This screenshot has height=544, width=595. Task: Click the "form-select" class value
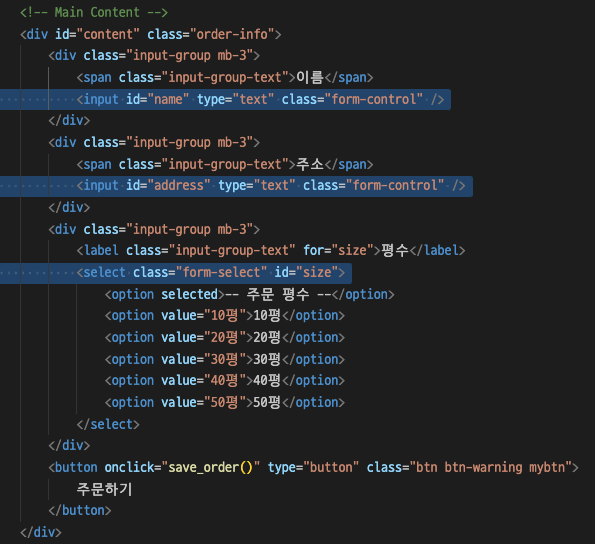pos(221,272)
